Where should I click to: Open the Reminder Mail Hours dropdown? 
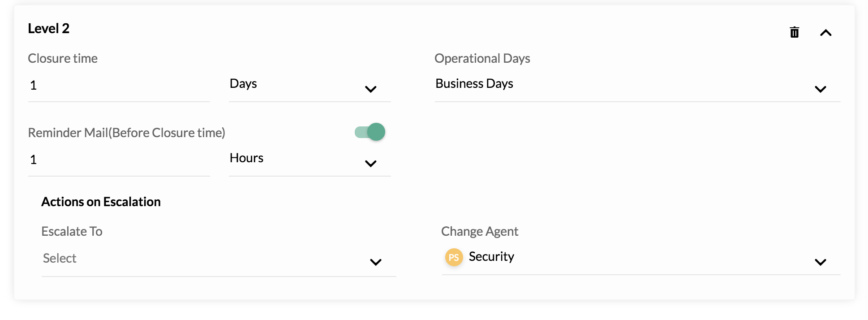pos(309,160)
